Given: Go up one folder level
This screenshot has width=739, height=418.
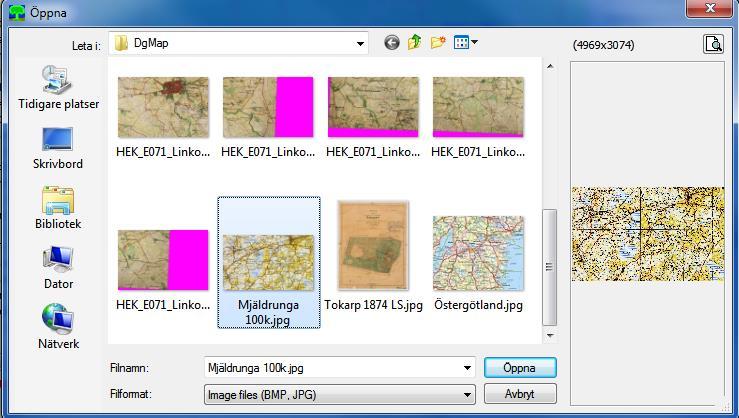Looking at the screenshot, I should coord(414,43).
